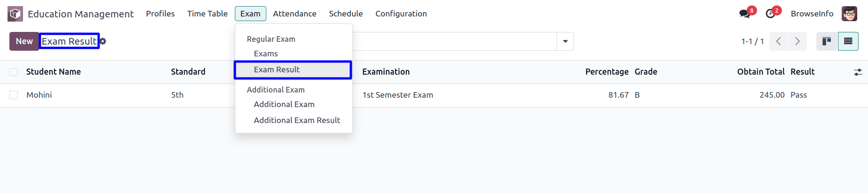
Task: Click the New button
Action: (24, 41)
